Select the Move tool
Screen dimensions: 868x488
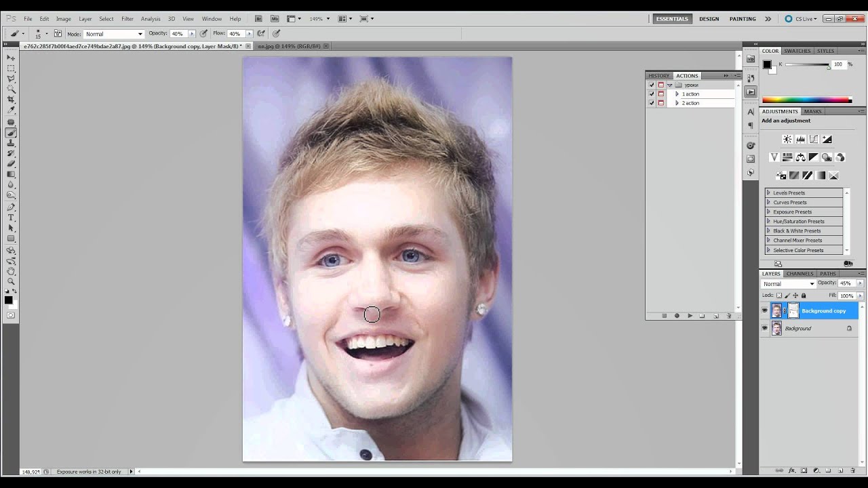11,58
